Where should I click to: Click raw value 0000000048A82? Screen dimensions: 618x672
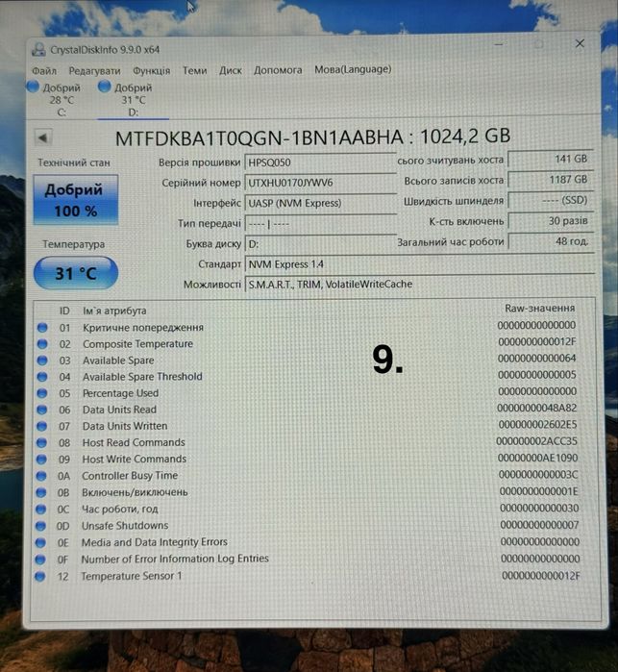click(x=537, y=408)
